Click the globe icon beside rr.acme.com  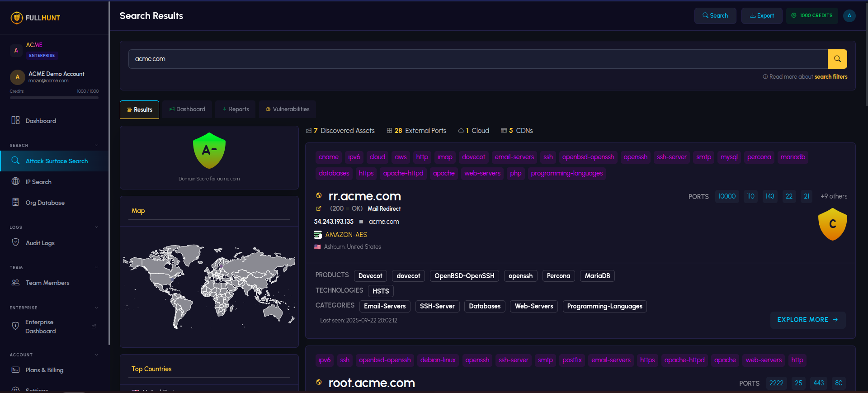(319, 195)
